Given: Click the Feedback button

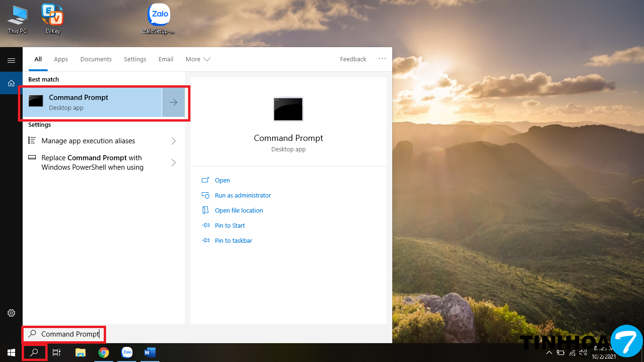Looking at the screenshot, I should [353, 59].
